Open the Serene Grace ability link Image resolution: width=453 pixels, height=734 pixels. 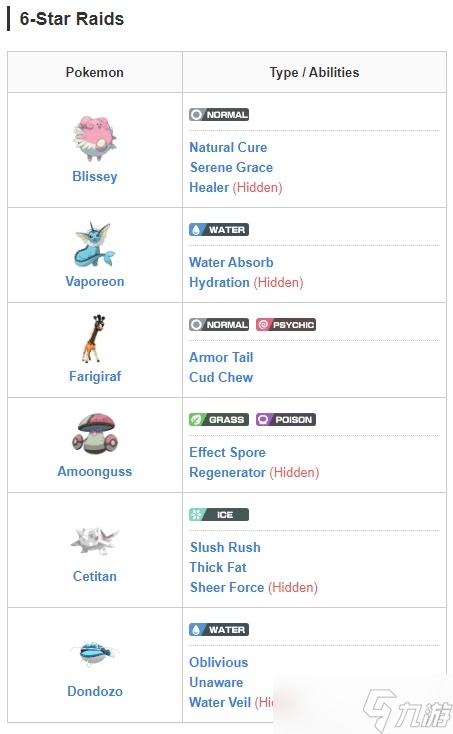(231, 168)
